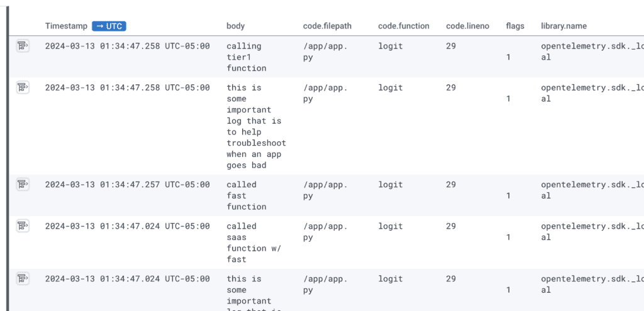
Task: Open trace icon for 'called fast function' row
Action: 23,185
